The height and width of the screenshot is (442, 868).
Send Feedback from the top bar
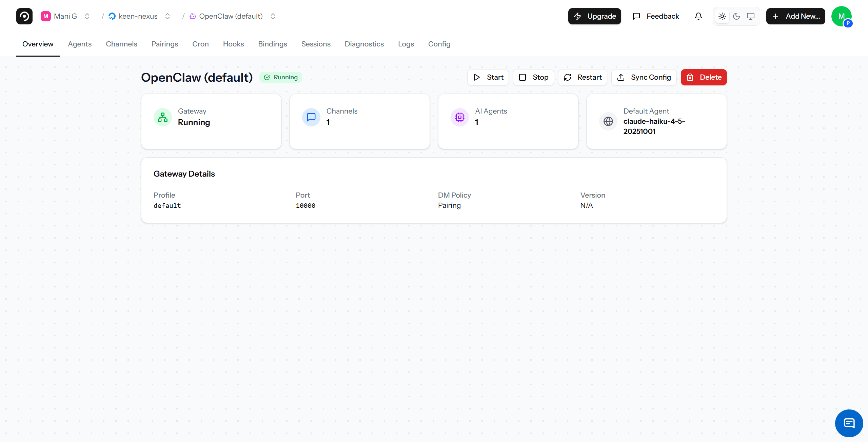[655, 16]
